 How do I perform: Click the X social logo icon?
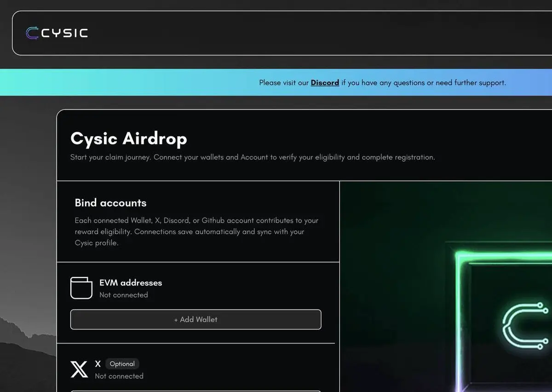click(x=79, y=369)
